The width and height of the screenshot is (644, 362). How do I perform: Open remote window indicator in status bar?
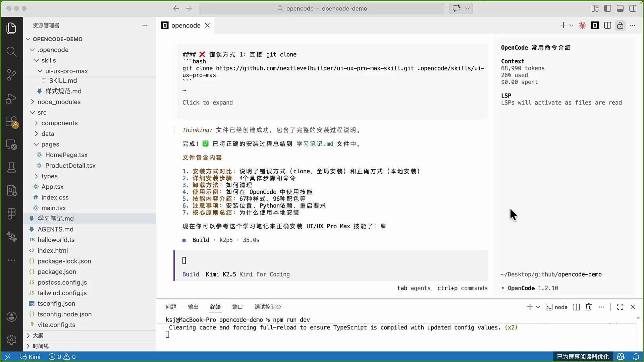(8, 357)
